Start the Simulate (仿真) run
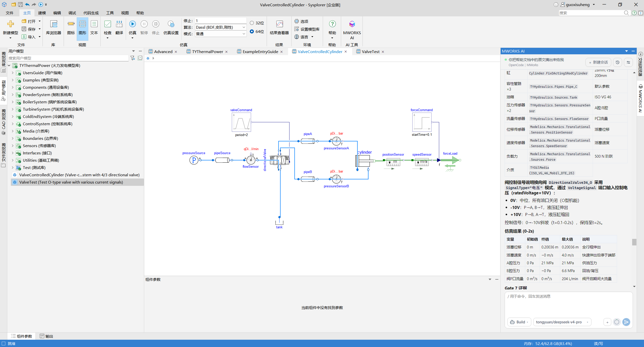This screenshot has width=644, height=347. 133,24
